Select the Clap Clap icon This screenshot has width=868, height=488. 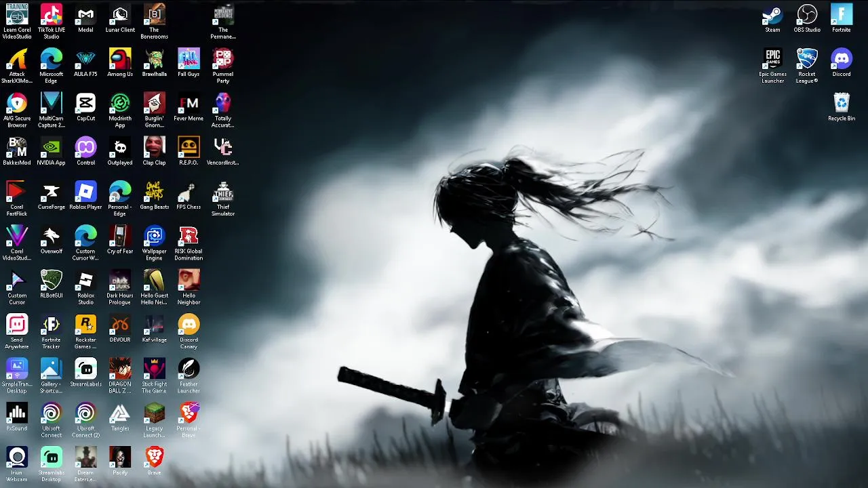click(x=155, y=151)
